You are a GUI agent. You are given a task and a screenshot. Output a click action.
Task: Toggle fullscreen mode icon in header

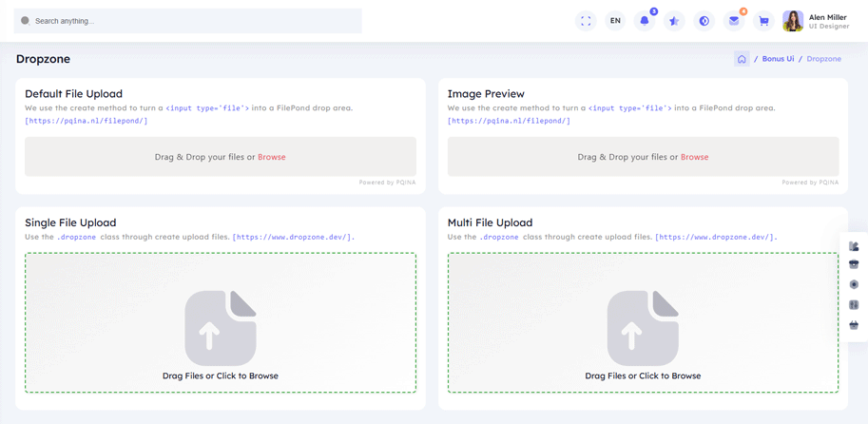[586, 21]
